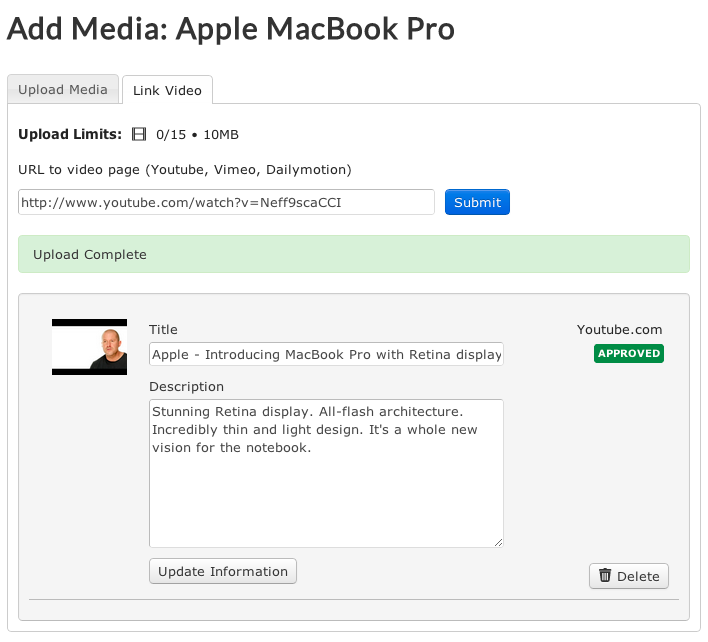Click the Update Information button
Viewport: 708px width, 642px height.
(223, 572)
